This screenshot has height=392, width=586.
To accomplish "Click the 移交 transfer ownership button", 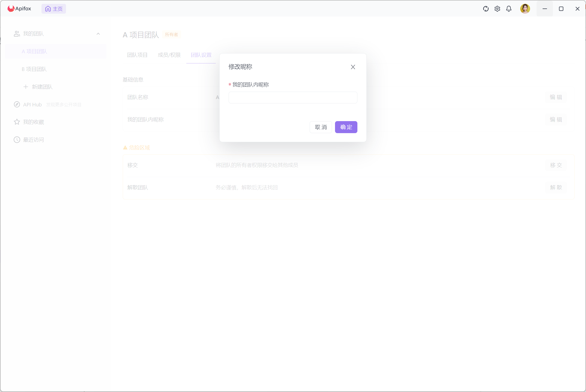I will [x=556, y=165].
